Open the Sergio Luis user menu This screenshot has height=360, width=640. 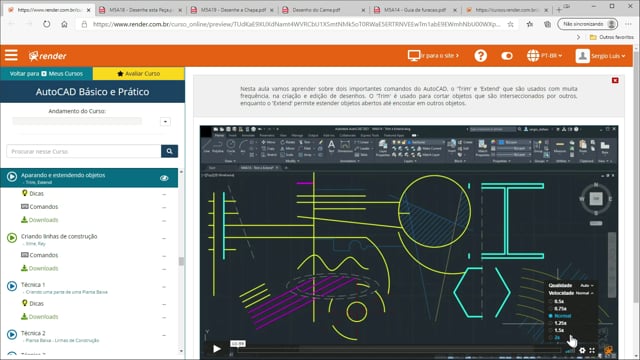(608, 56)
